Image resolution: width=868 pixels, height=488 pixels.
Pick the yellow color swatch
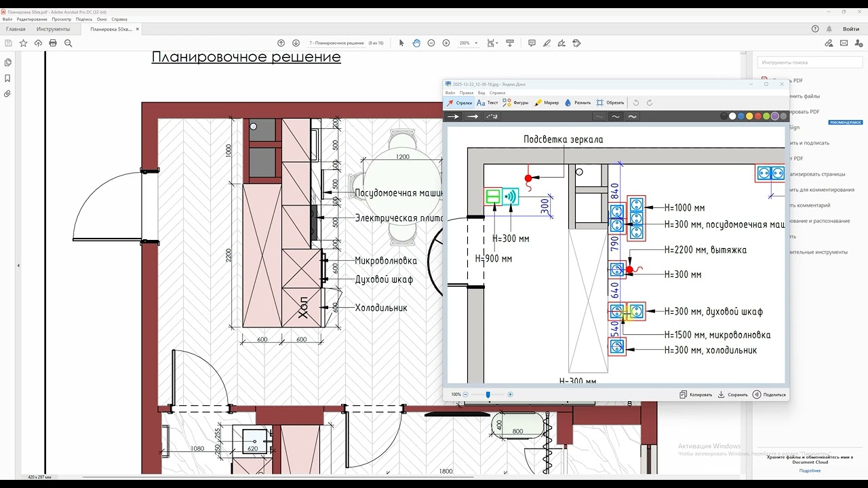pos(749,117)
